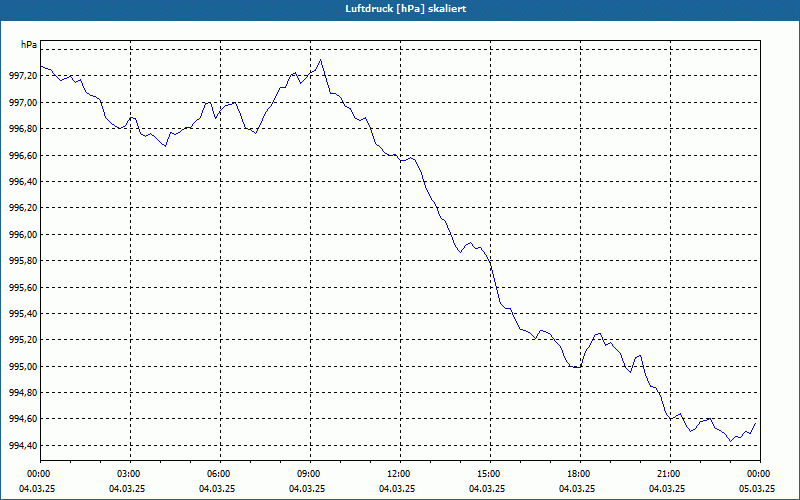The image size is (800, 500).
Task: Click the 15:00 time label
Action: pyautogui.click(x=490, y=474)
